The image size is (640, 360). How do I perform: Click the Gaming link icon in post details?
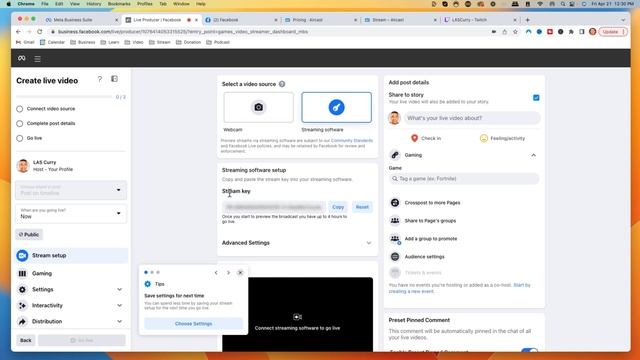[395, 155]
